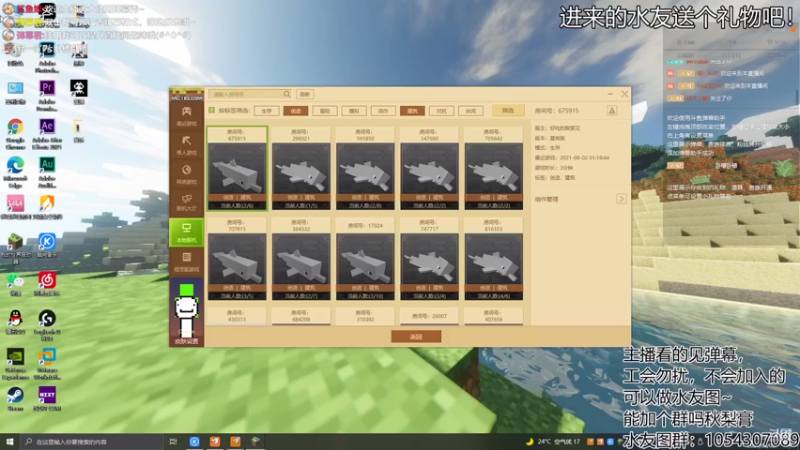Open the rental server games sidebar icon
The width and height of the screenshot is (800, 450).
coord(186,261)
